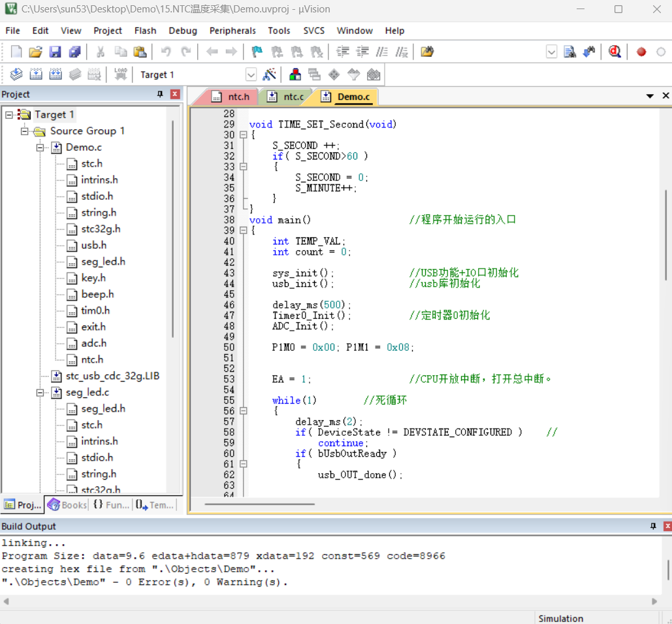
Task: Insert a bookmark with the flag icon
Action: (257, 52)
